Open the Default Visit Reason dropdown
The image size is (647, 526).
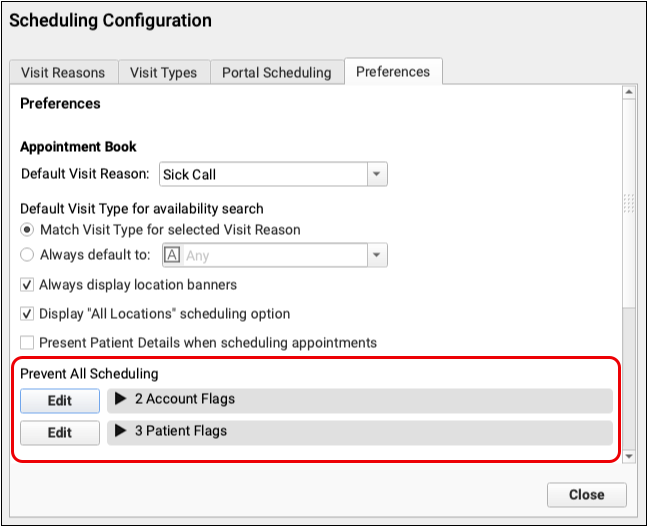point(376,174)
